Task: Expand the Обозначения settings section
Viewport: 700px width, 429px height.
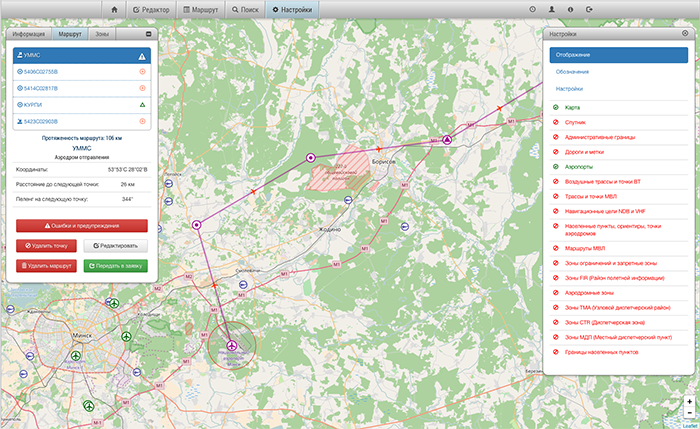Action: click(x=573, y=72)
